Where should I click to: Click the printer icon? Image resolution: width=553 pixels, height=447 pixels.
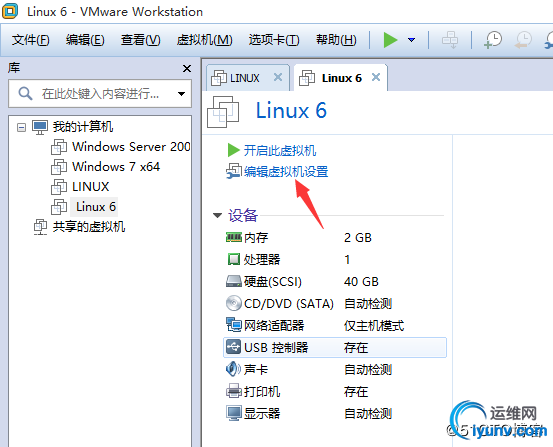coord(233,391)
